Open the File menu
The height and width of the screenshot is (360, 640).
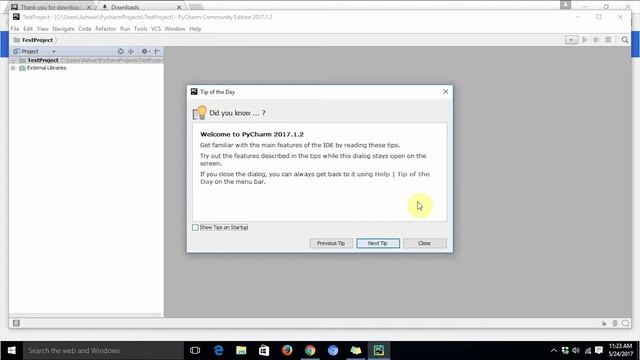click(15, 29)
